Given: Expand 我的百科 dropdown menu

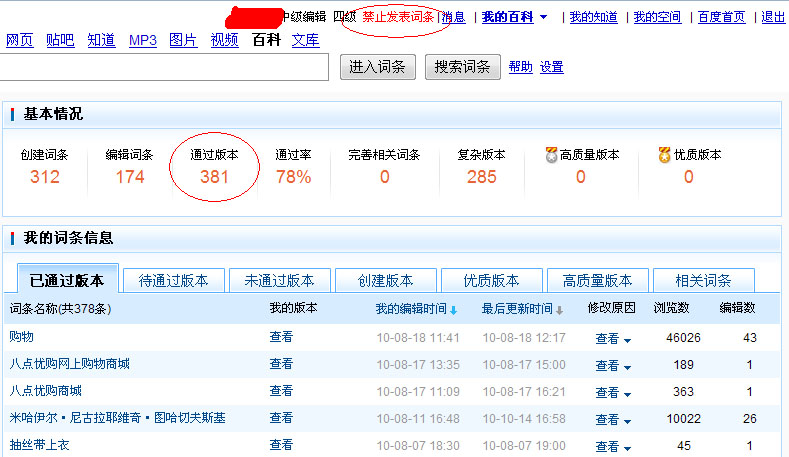Looking at the screenshot, I should pyautogui.click(x=543, y=17).
